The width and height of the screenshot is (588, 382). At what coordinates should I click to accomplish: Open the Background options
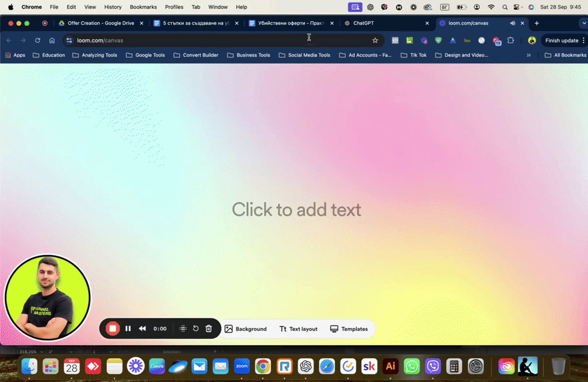246,329
